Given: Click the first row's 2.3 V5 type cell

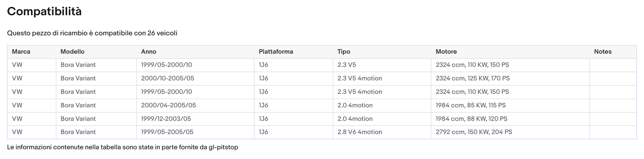Looking at the screenshot, I should pyautogui.click(x=347, y=65).
